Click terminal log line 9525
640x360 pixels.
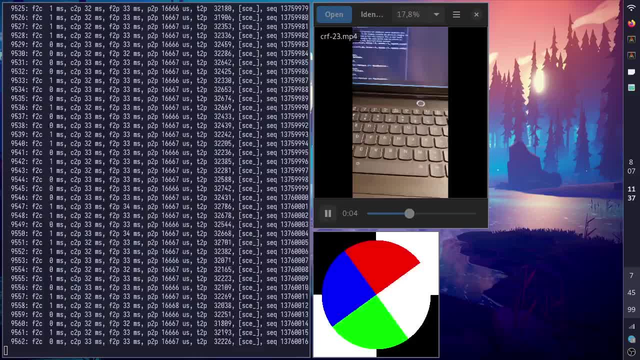[159, 8]
